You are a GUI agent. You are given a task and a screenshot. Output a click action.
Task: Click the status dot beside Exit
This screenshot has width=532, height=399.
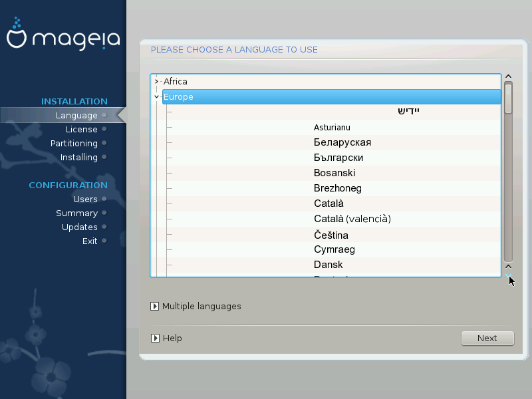coord(104,241)
